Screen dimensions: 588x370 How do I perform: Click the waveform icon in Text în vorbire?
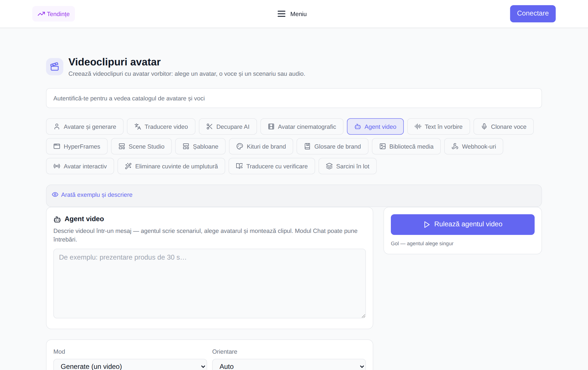pos(418,126)
